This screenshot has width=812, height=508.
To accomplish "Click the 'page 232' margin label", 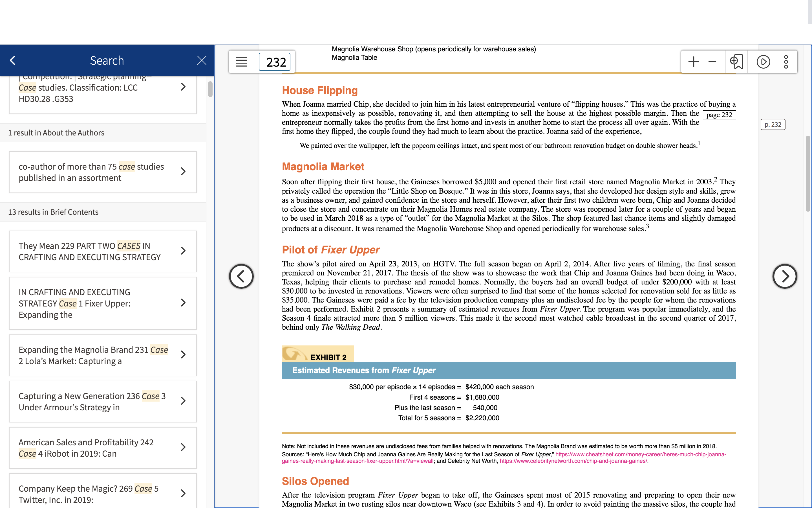I will click(719, 115).
